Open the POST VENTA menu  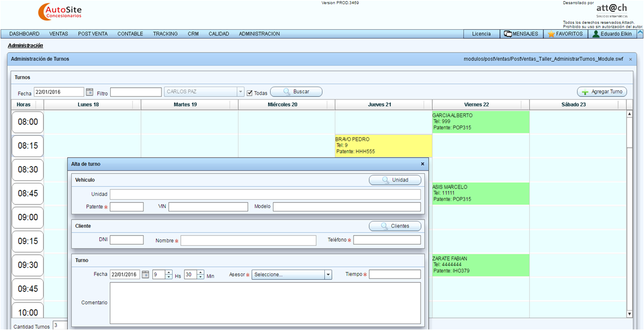click(93, 34)
